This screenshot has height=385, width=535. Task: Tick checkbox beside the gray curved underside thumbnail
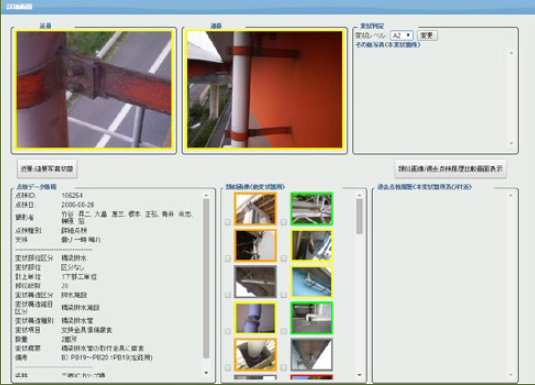coord(228,295)
